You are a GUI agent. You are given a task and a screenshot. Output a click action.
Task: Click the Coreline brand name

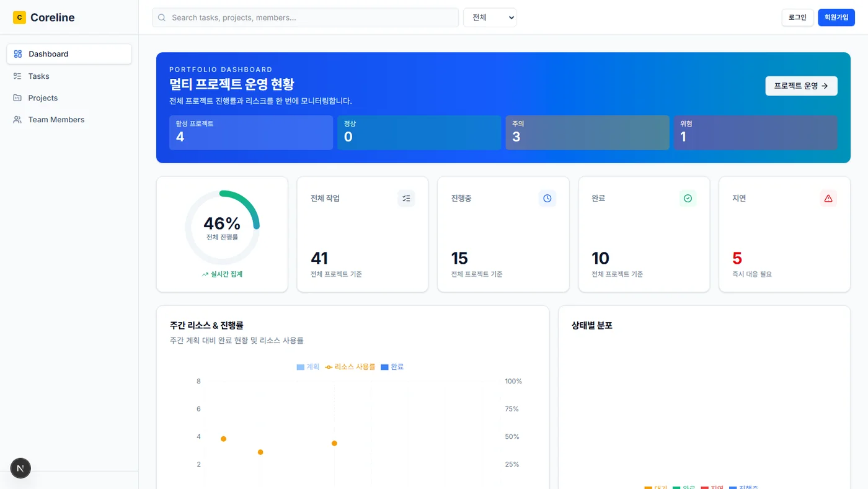[x=53, y=17]
